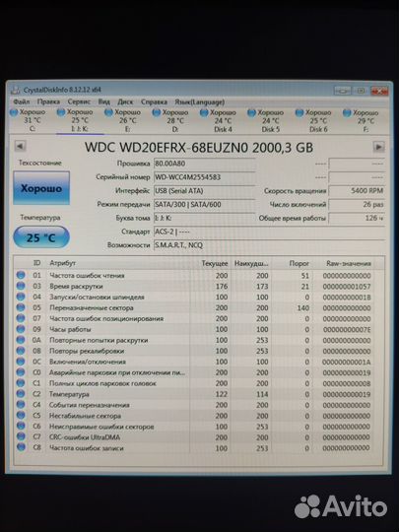Click status orb for attribute 01
This screenshot has width=399, height=532.
click(21, 275)
